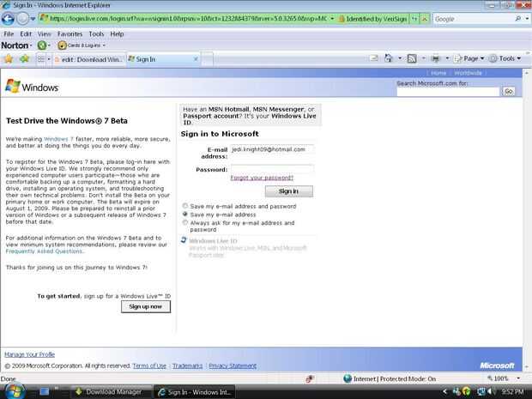Click the Print toolbar icon

pyautogui.click(x=436, y=58)
